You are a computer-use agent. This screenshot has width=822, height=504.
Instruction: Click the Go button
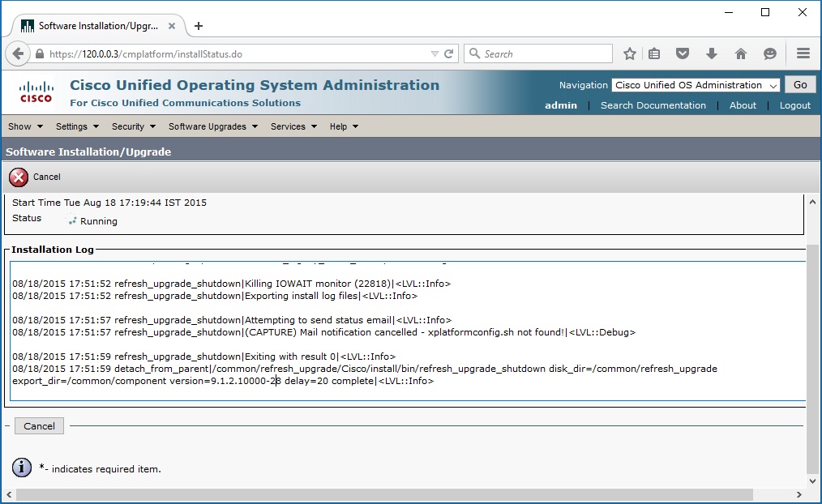click(800, 85)
